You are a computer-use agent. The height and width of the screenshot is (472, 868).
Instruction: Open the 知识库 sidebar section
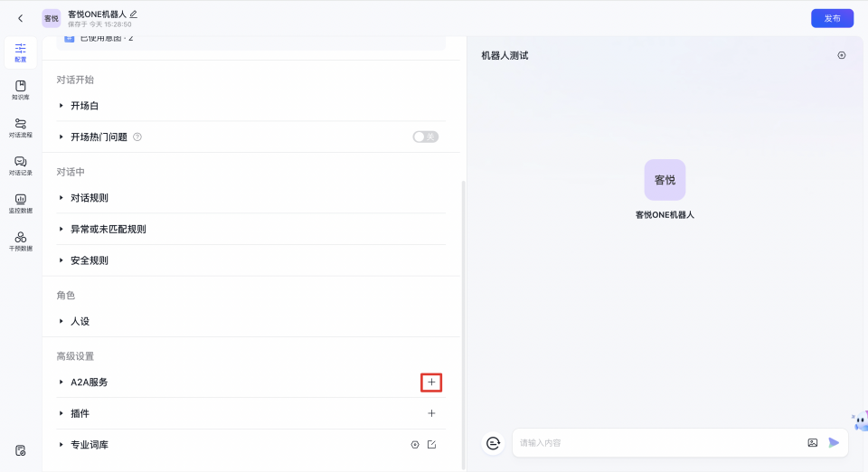tap(21, 90)
